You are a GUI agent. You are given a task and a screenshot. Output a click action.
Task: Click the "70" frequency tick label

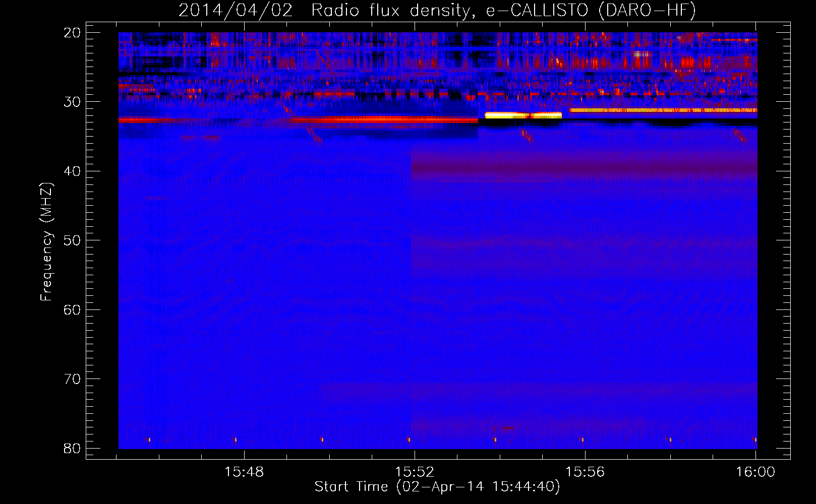click(x=72, y=379)
